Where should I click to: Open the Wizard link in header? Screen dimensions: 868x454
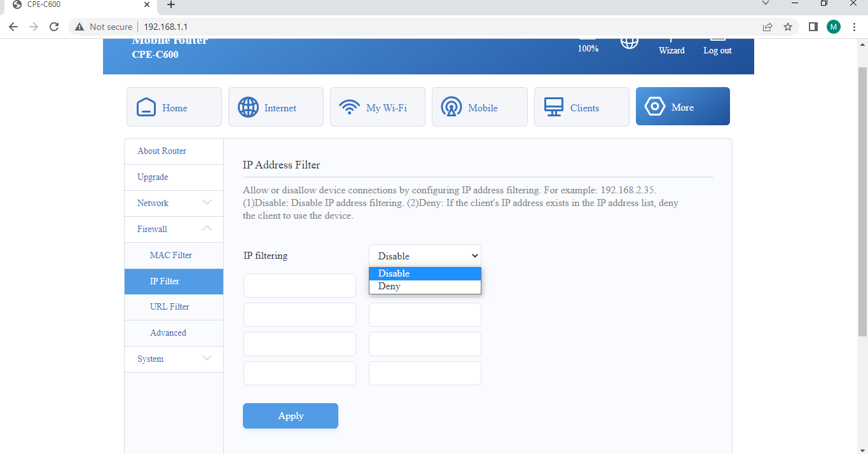tap(672, 50)
